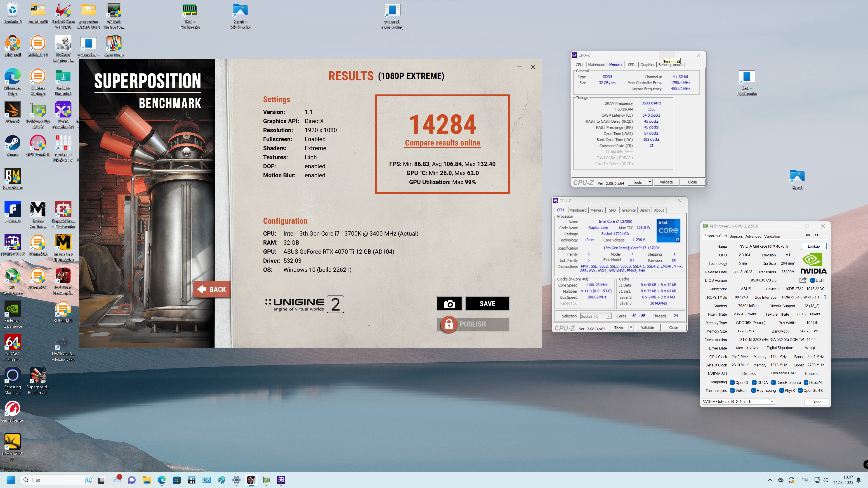Toggle the PhysX checkbox
This screenshot has width=868, height=488.
pyautogui.click(x=781, y=390)
